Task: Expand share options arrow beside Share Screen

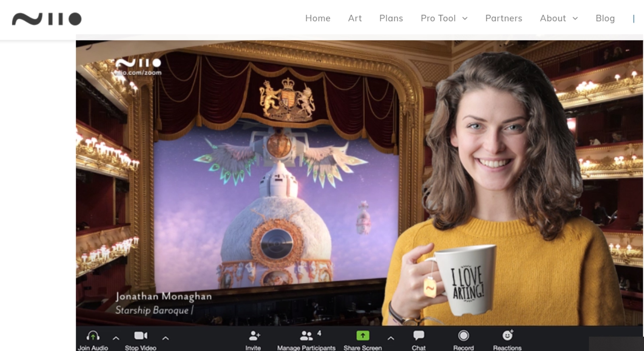Action: point(390,338)
